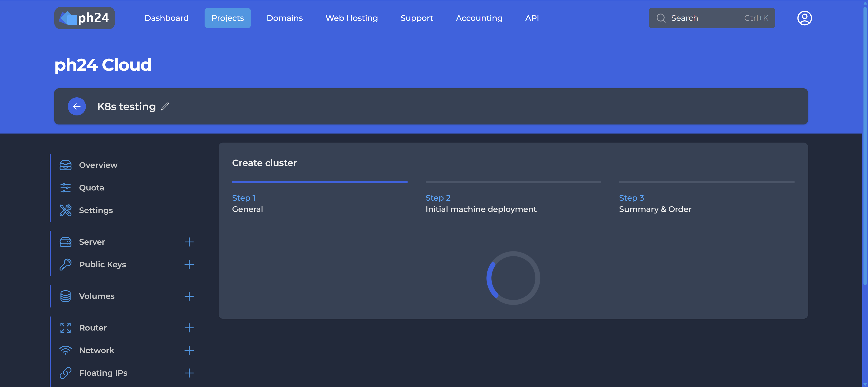The width and height of the screenshot is (868, 387).
Task: Open the Settings sidebar link
Action: 96,210
